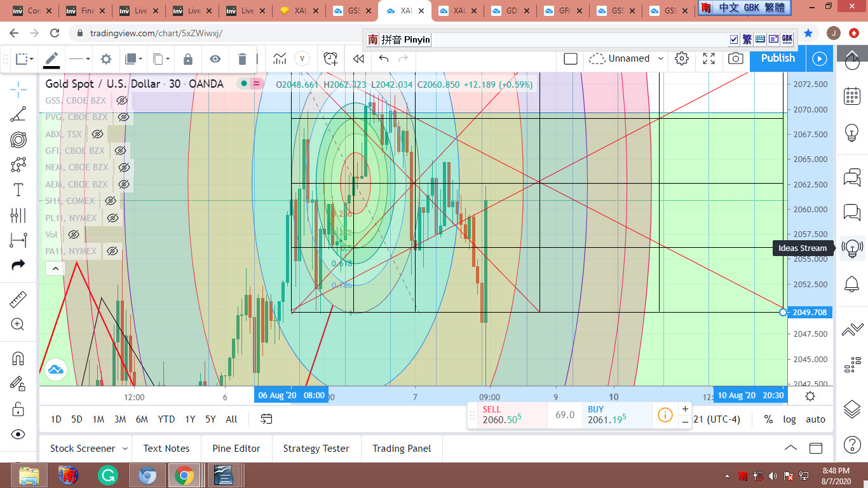Open the alerts bell icon

tap(851, 284)
